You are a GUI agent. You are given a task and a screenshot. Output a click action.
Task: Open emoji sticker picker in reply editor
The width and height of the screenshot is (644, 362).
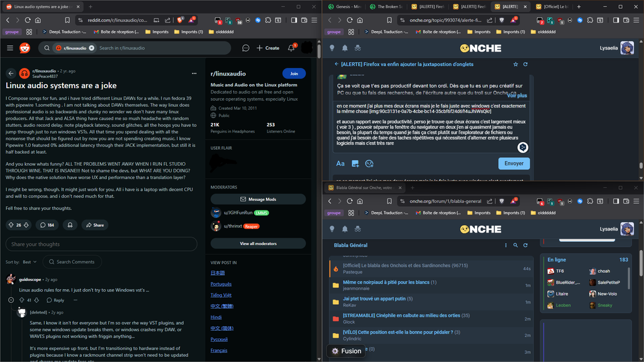pos(369,163)
